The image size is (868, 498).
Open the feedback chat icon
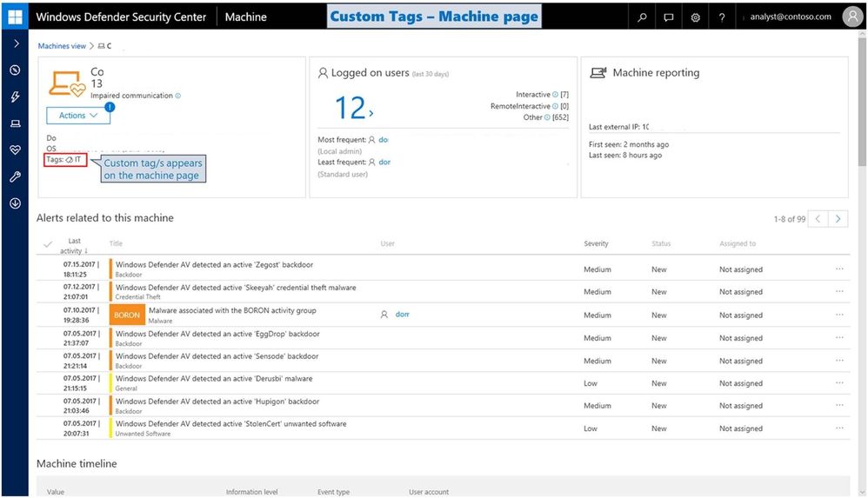coord(669,17)
